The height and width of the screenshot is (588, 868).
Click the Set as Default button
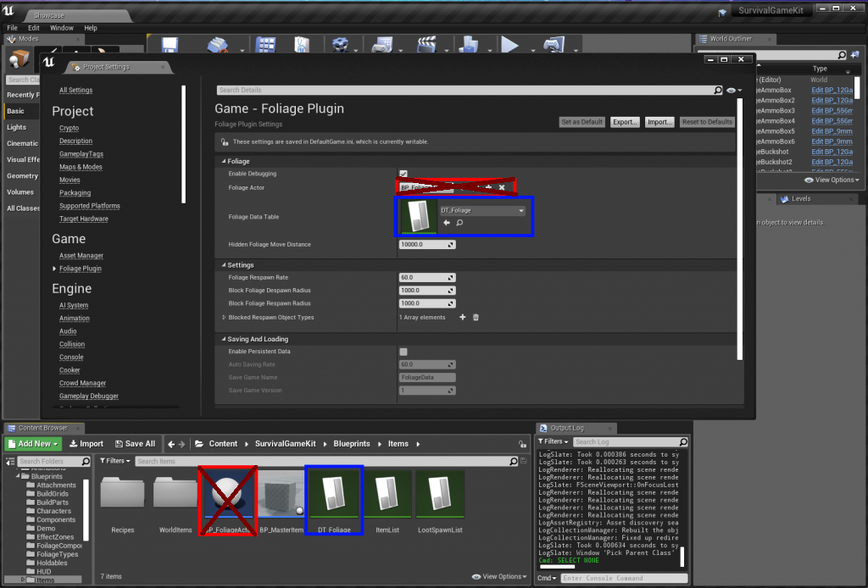[581, 122]
